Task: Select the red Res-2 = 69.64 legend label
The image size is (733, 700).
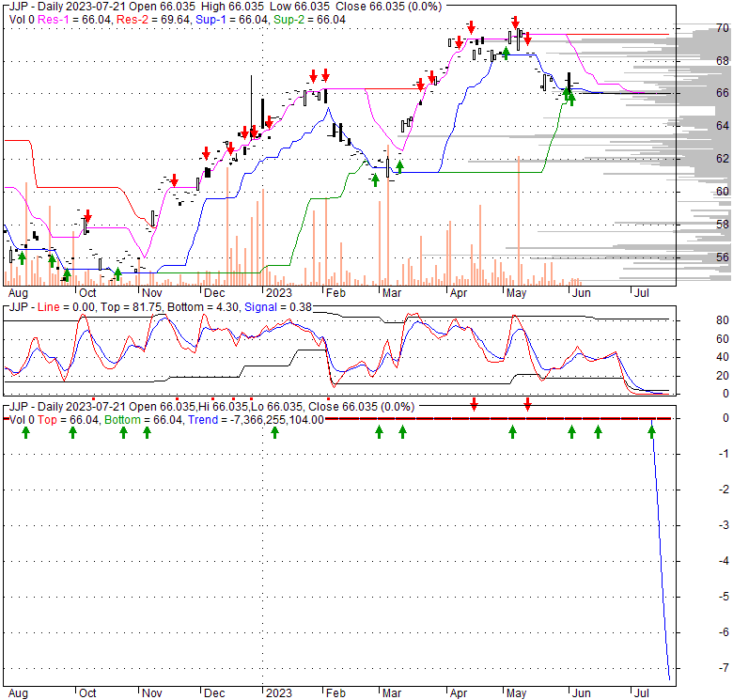Action: [155, 20]
